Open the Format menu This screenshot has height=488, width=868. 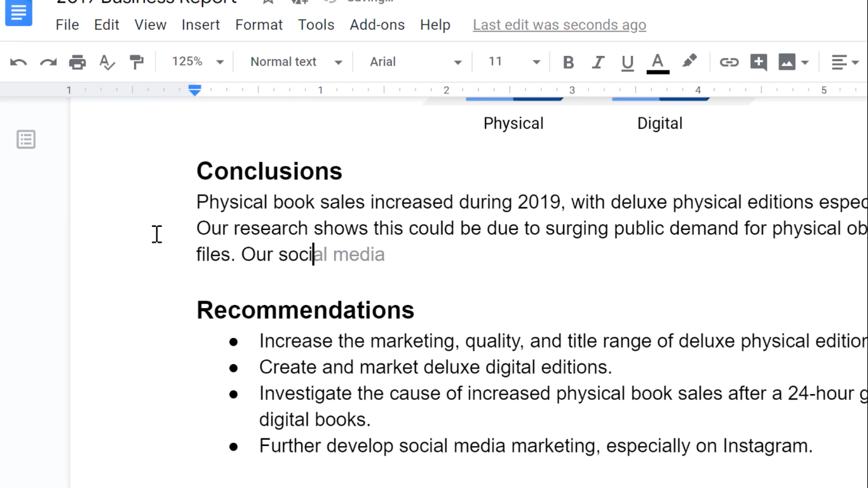click(259, 25)
